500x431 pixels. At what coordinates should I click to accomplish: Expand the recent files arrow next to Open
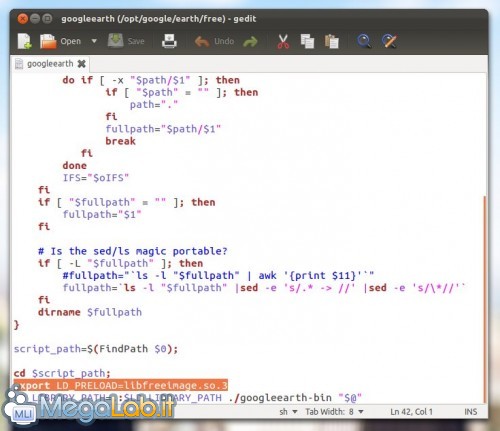(x=94, y=41)
